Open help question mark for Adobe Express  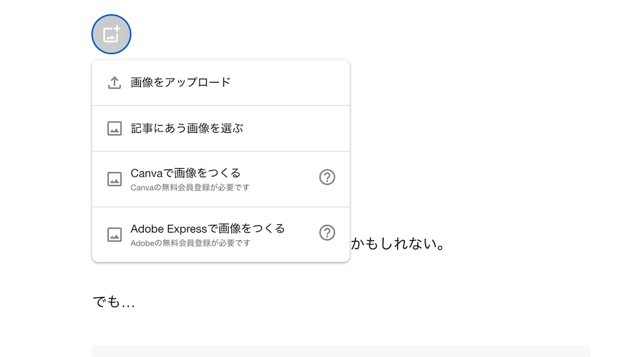click(327, 233)
